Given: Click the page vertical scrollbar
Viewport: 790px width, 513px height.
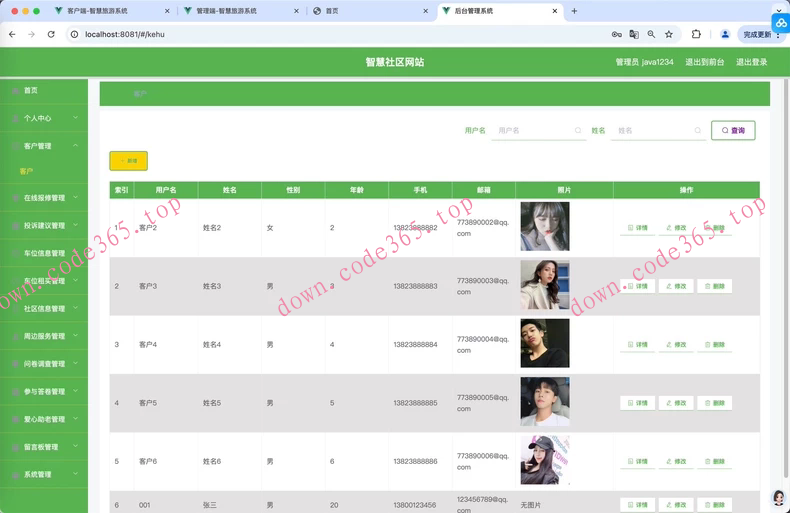Looking at the screenshot, I should click(786, 277).
